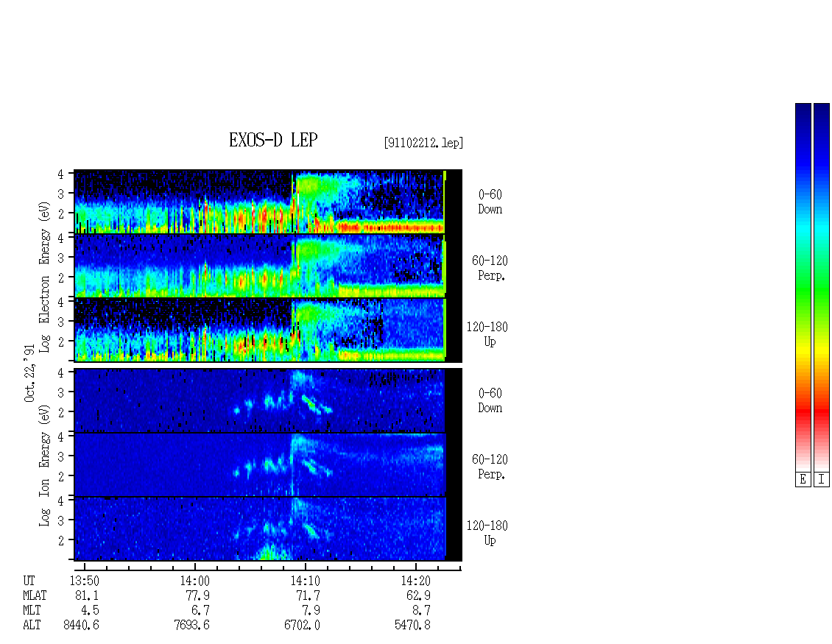Click the 0-60 Down label beside electron panel
Screen dimensions: 832x644
tap(490, 202)
